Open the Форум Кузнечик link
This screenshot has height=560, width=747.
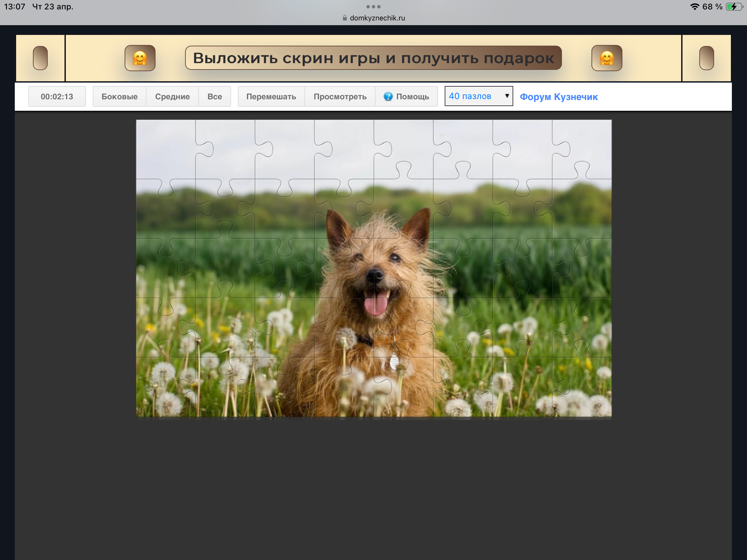pyautogui.click(x=559, y=97)
